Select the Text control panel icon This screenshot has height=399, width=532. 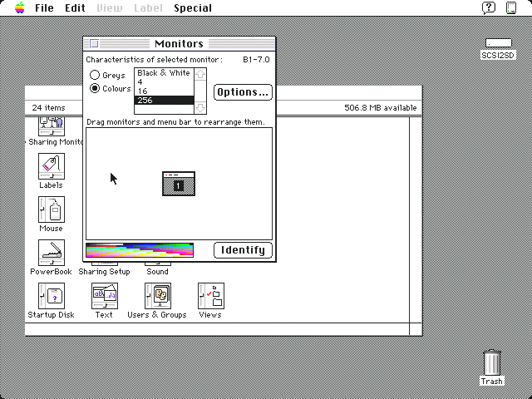point(105,296)
